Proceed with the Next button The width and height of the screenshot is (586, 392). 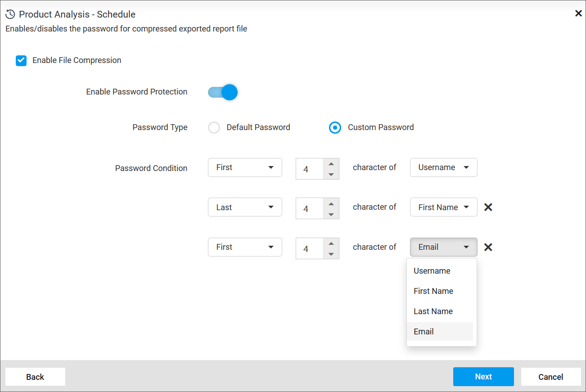coord(483,377)
